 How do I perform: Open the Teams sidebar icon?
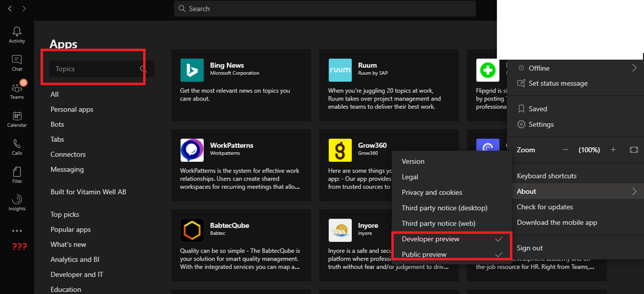tap(17, 90)
